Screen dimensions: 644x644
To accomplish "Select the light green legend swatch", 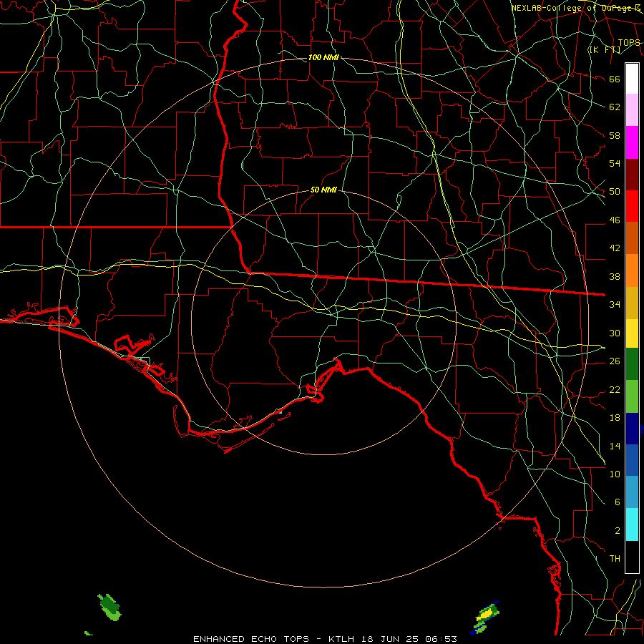I will 632,396.
